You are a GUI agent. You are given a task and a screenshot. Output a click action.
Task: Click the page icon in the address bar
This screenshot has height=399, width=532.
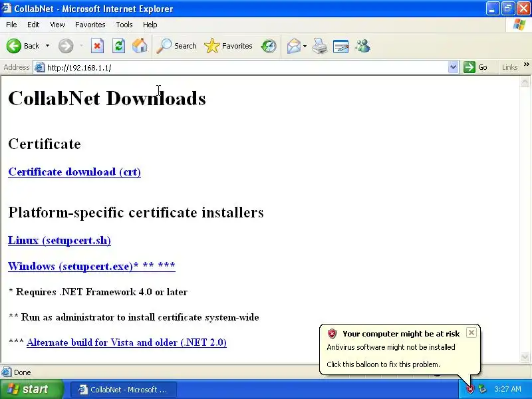pyautogui.click(x=40, y=68)
